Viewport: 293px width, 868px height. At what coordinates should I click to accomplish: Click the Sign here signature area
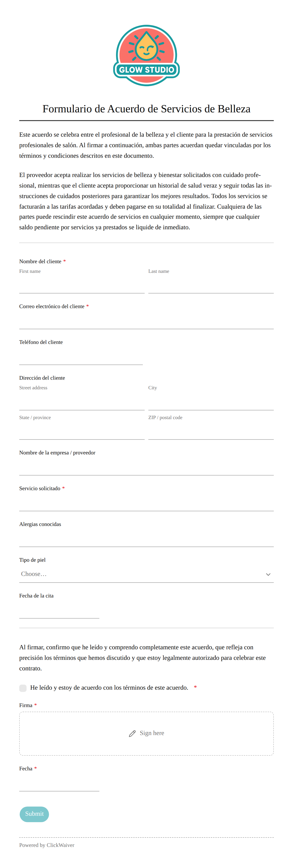tap(146, 733)
